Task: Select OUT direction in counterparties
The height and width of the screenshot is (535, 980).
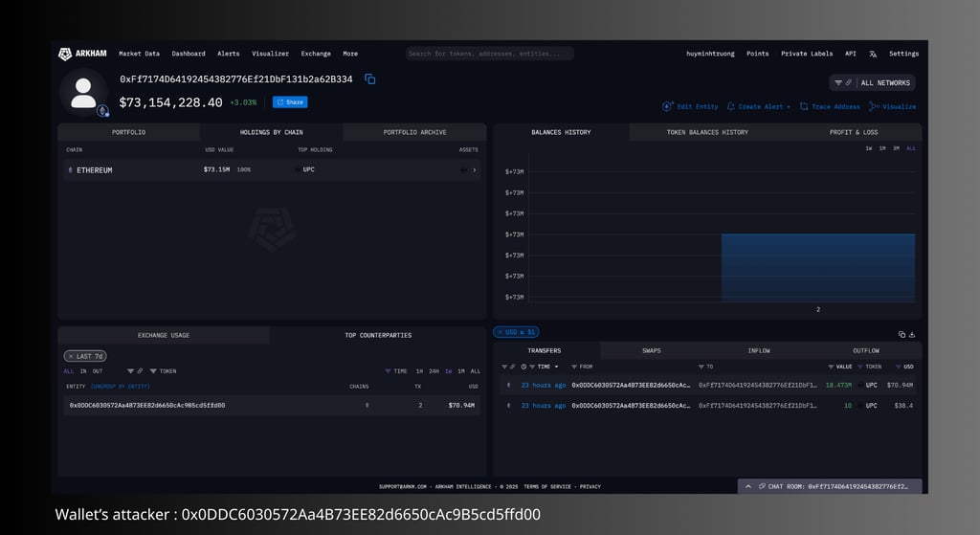Action: coord(98,371)
